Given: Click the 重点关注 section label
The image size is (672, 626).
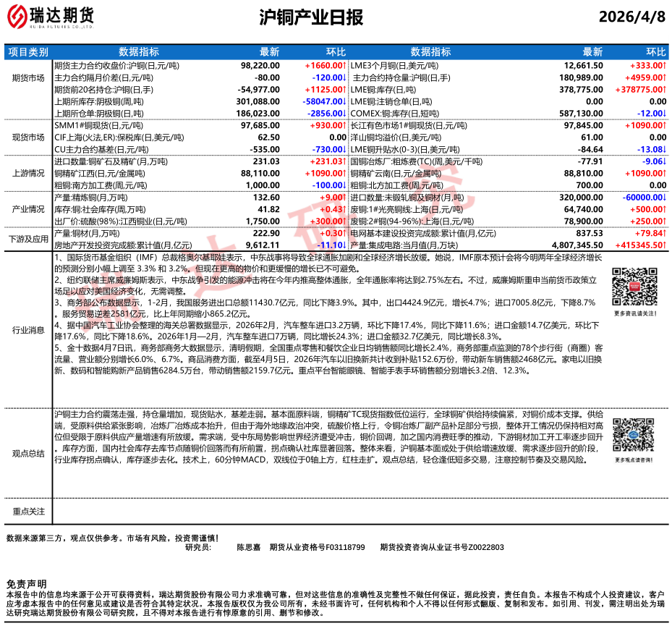Looking at the screenshot, I should point(28,512).
